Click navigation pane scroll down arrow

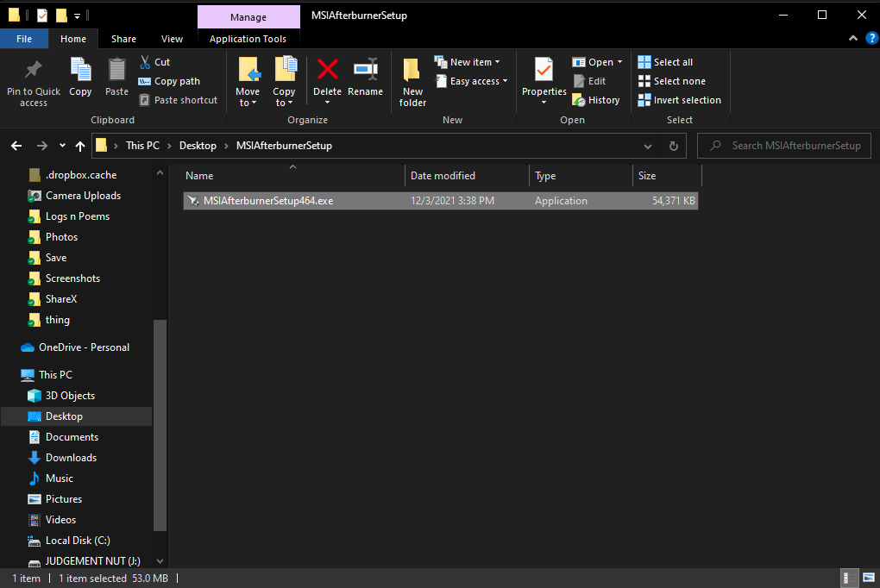coord(160,561)
